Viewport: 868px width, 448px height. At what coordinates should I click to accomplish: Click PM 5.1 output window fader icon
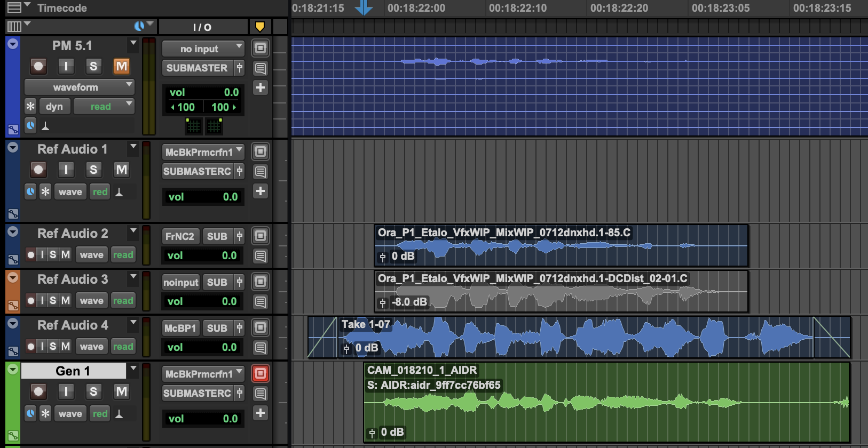[x=240, y=68]
